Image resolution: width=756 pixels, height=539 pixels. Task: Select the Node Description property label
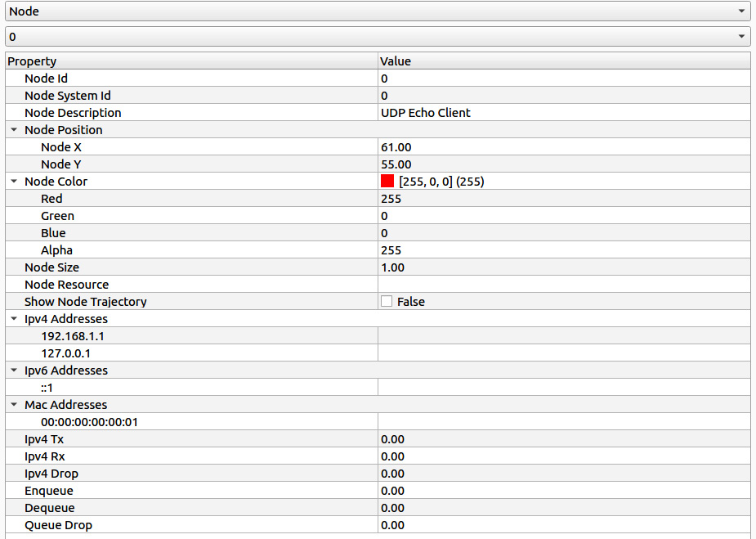73,113
